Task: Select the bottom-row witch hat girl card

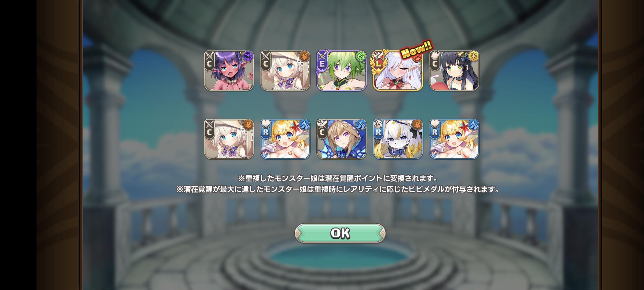Action: point(229,139)
